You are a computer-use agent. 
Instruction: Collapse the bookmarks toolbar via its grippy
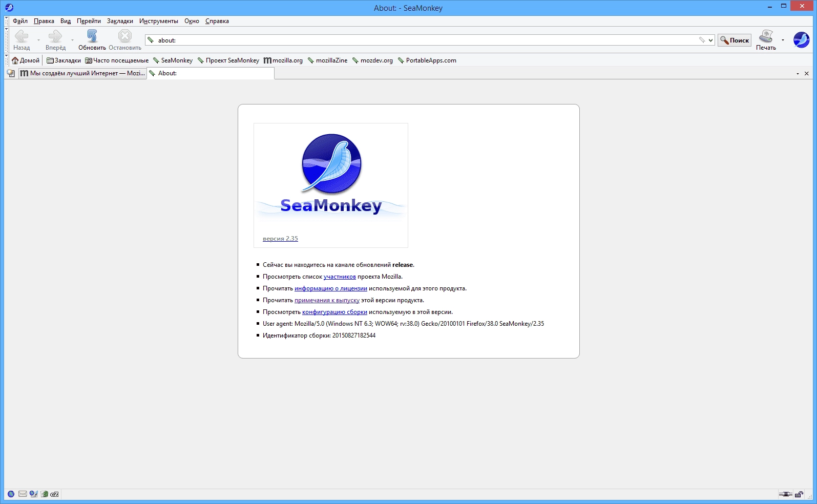click(x=7, y=60)
